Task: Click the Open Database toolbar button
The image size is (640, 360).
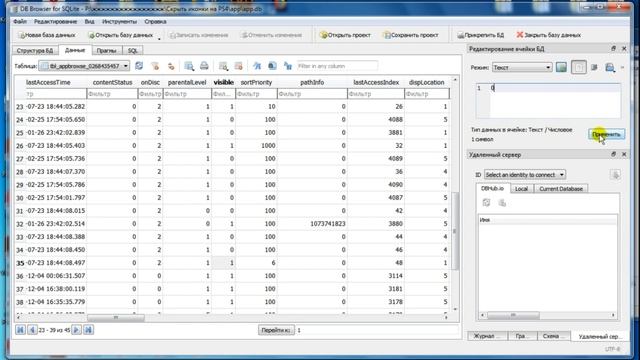Action: tap(120, 35)
